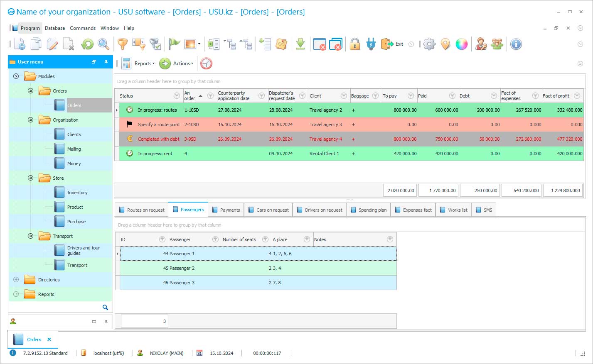Switch to the Routes on request tab
The width and height of the screenshot is (593, 364).
[142, 210]
